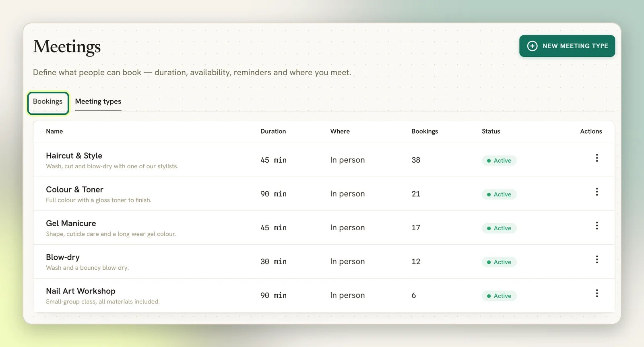Click the Gel Manicure name
This screenshot has height=347, width=644.
71,223
